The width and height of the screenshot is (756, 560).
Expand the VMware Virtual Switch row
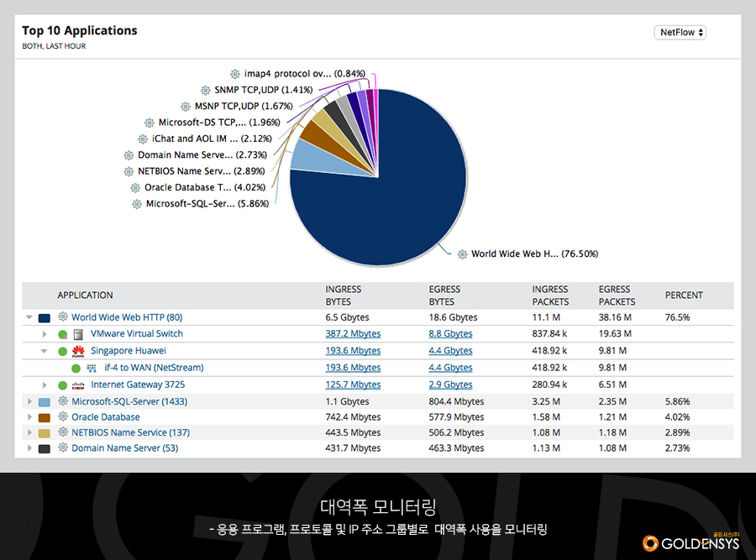(x=45, y=334)
